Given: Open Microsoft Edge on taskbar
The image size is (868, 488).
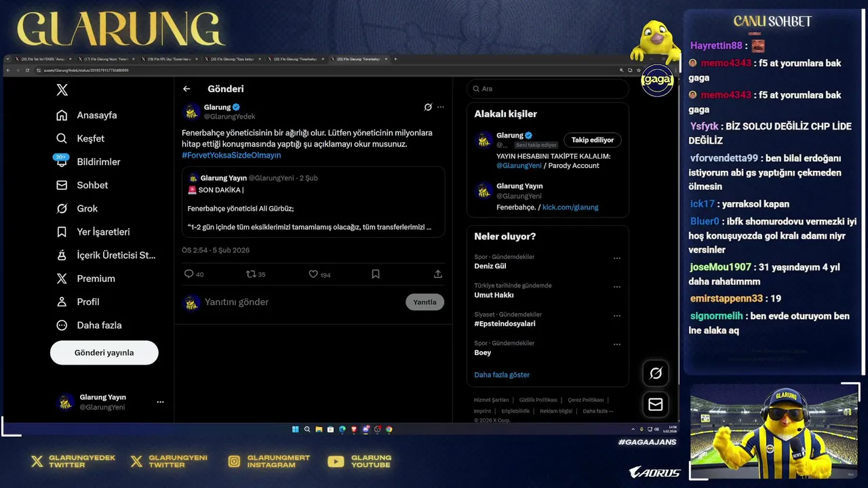Looking at the screenshot, I should click(x=342, y=429).
